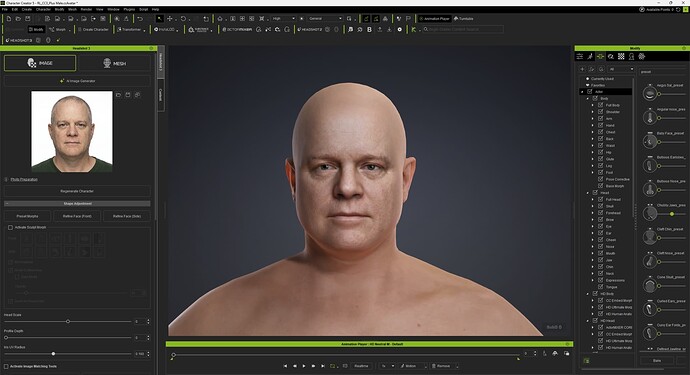Collapse the Body tree node arrow
The image size is (690, 375).
[x=587, y=99]
